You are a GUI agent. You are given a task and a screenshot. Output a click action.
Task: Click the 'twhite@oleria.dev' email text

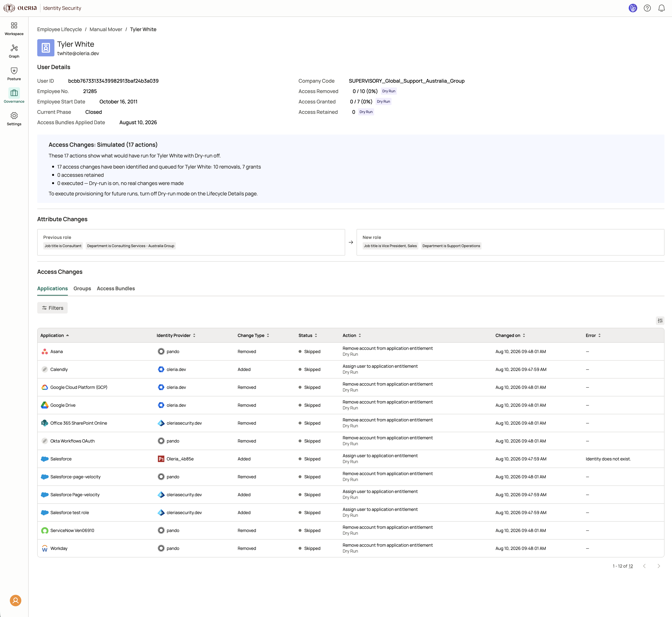tap(78, 54)
